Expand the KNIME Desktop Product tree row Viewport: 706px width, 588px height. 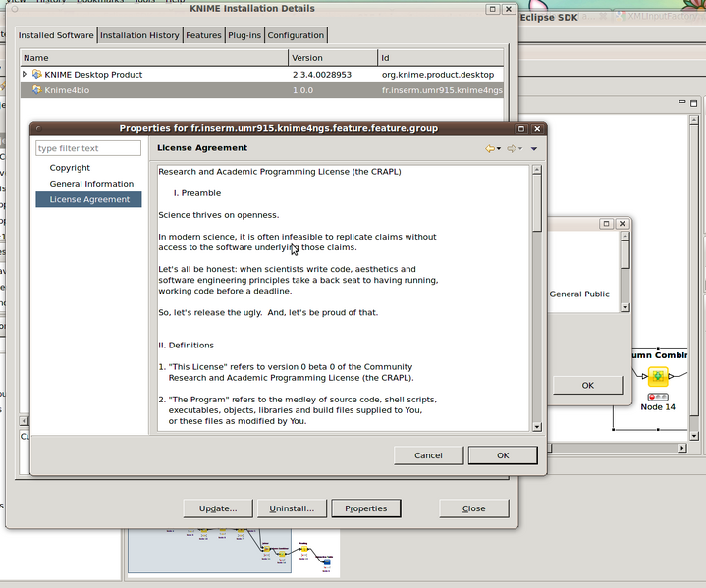pos(25,74)
